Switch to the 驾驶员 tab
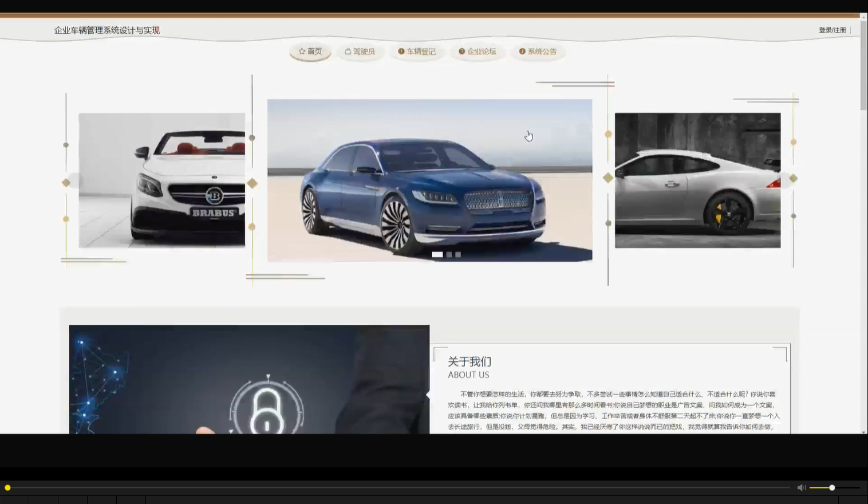This screenshot has height=504, width=868. [x=360, y=51]
